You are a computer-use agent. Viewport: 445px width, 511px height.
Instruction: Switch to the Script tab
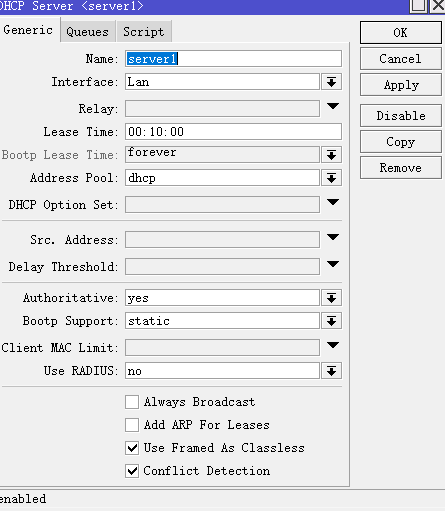[144, 31]
